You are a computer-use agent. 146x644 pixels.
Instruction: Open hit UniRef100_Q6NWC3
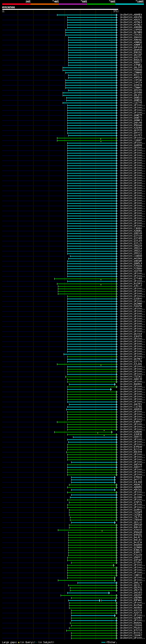coord(131,120)
